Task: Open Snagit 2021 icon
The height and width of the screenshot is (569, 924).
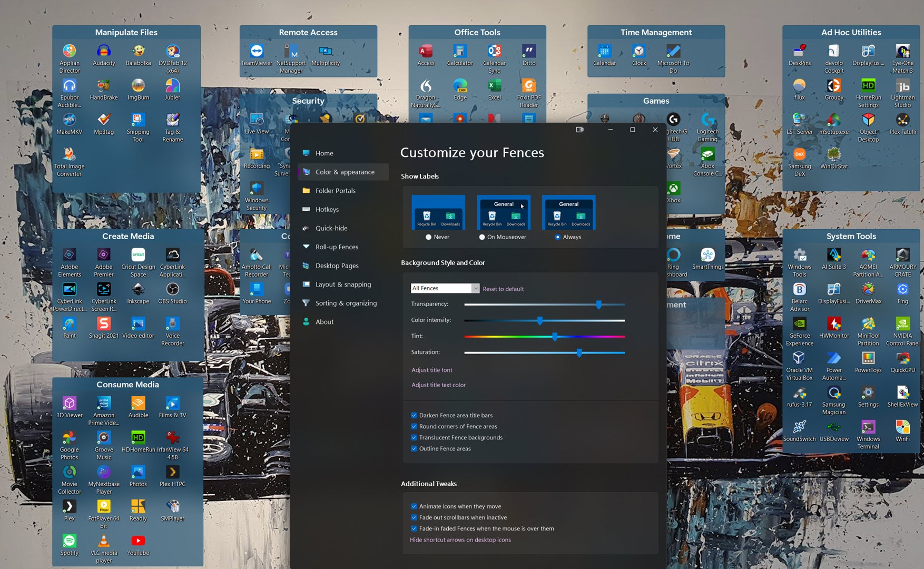Action: [x=104, y=328]
